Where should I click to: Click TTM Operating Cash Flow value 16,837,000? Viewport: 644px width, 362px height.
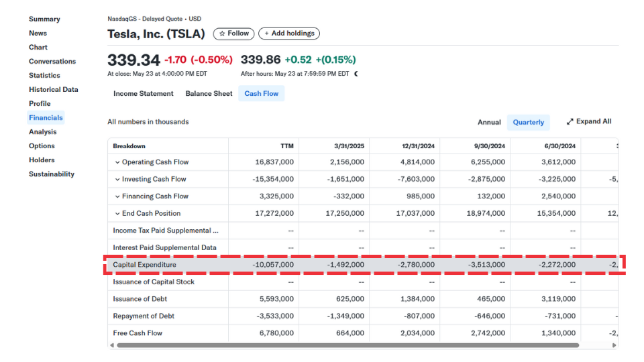(274, 162)
